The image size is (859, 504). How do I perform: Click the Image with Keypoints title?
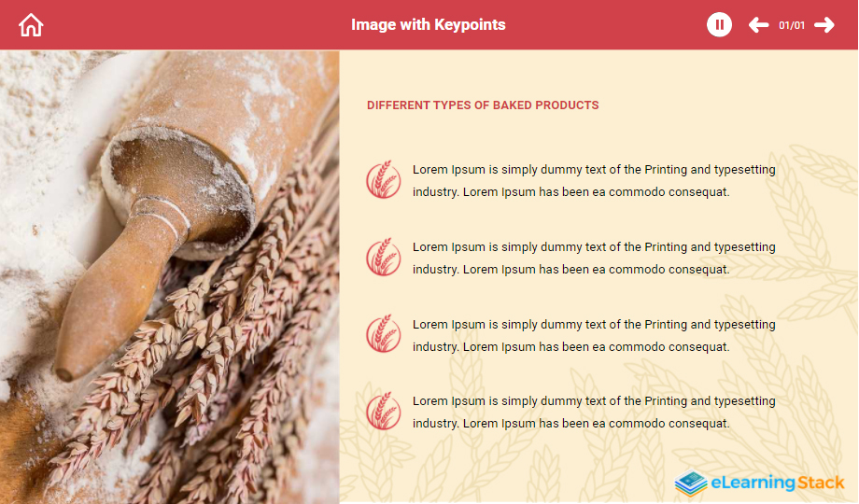click(x=429, y=24)
